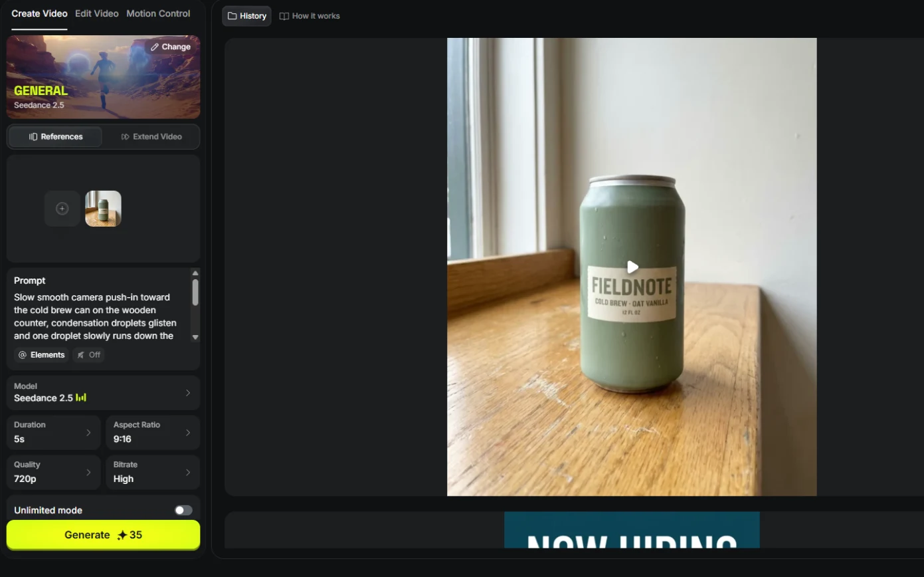Expand the Model Seedance 2.5 selector

(103, 392)
